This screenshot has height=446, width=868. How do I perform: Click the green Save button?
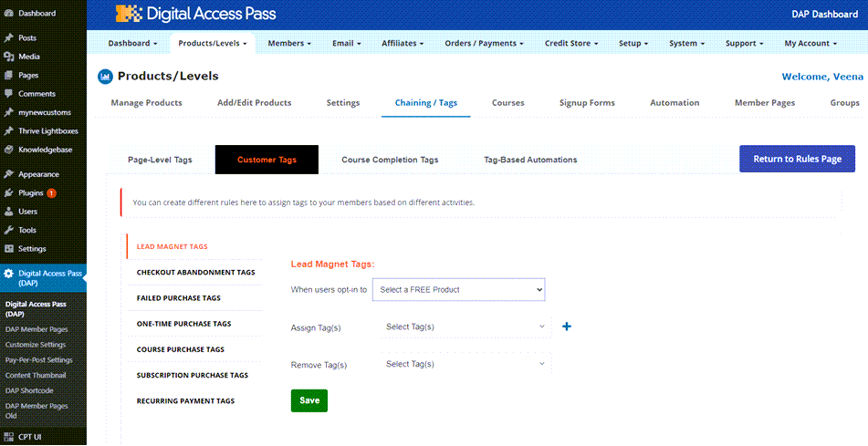click(309, 400)
